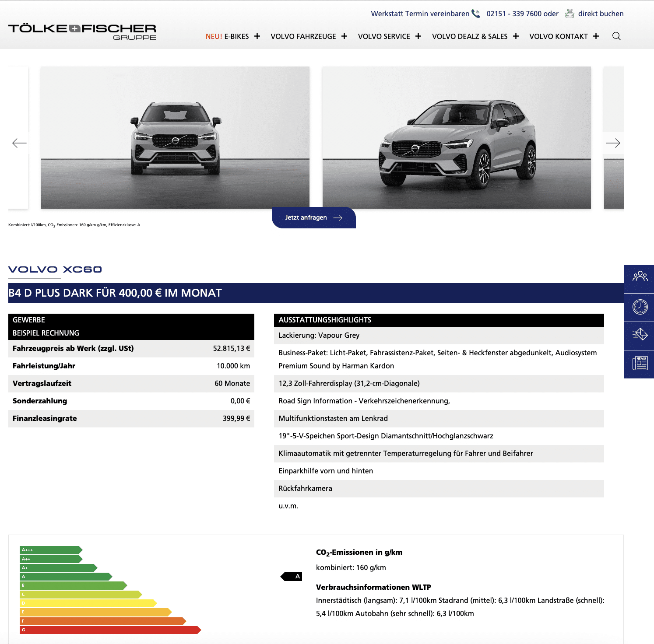
Task: Click the search magnifier icon
Action: point(616,36)
